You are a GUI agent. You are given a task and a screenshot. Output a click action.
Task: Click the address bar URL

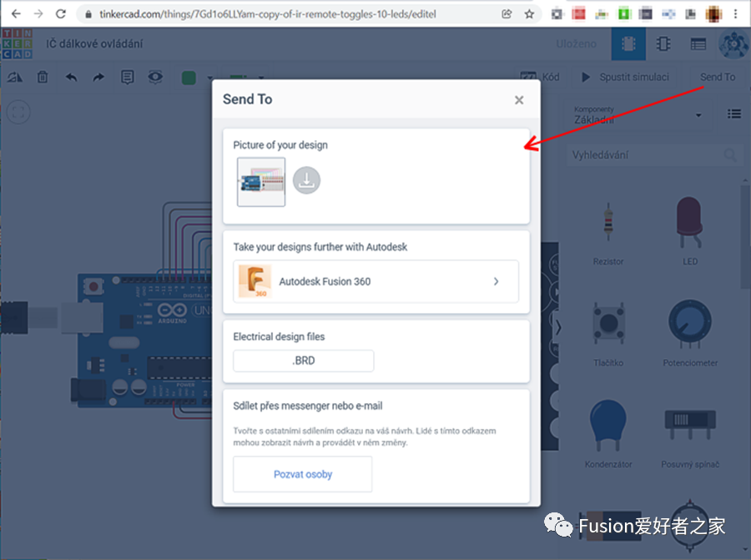pyautogui.click(x=267, y=14)
